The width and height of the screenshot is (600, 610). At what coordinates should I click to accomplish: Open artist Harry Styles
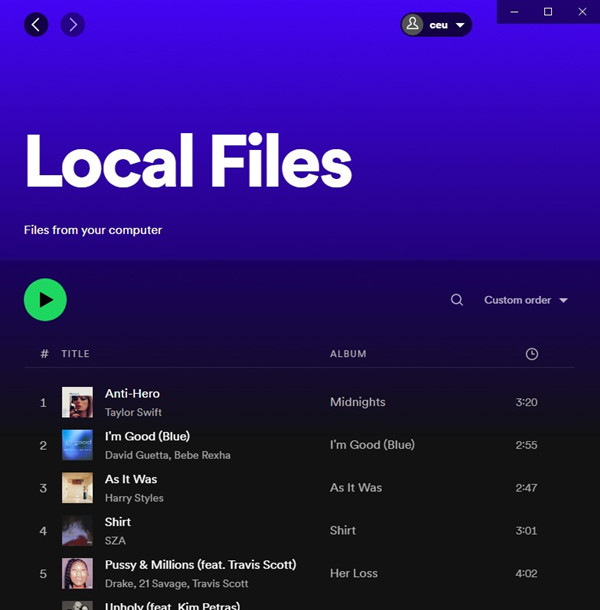(134, 498)
